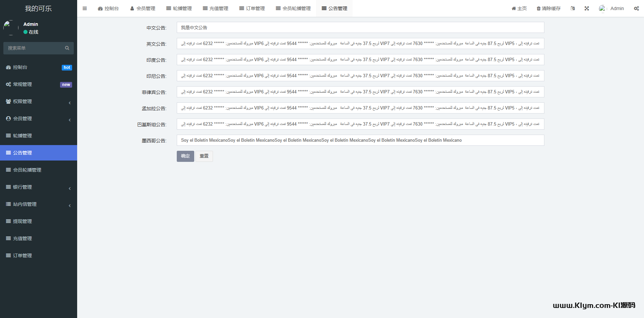Switch to the 会员轮播管理 tab in the top bar

(x=293, y=8)
